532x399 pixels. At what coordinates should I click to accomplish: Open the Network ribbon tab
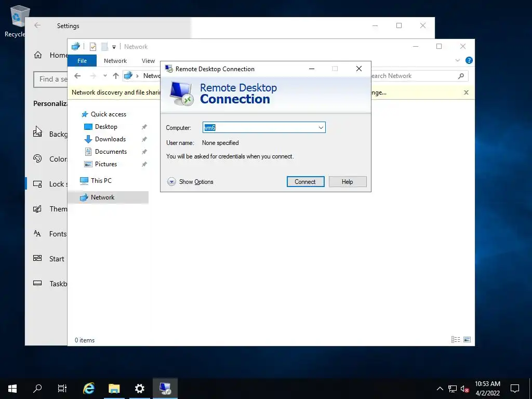click(115, 61)
